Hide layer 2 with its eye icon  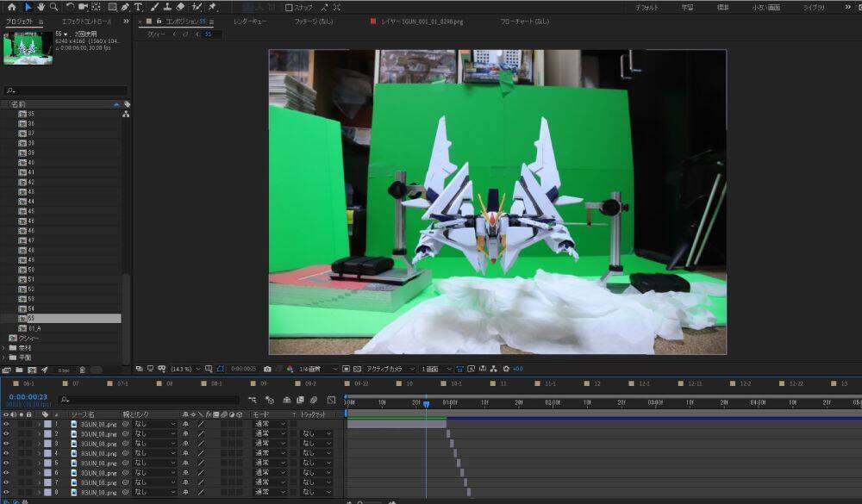tap(6, 433)
